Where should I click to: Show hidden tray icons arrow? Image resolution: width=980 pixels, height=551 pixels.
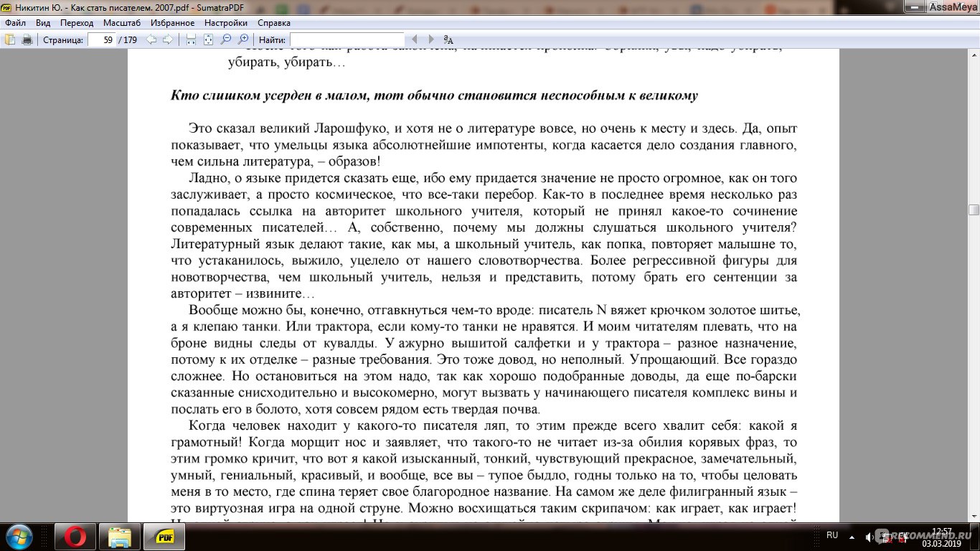(852, 536)
